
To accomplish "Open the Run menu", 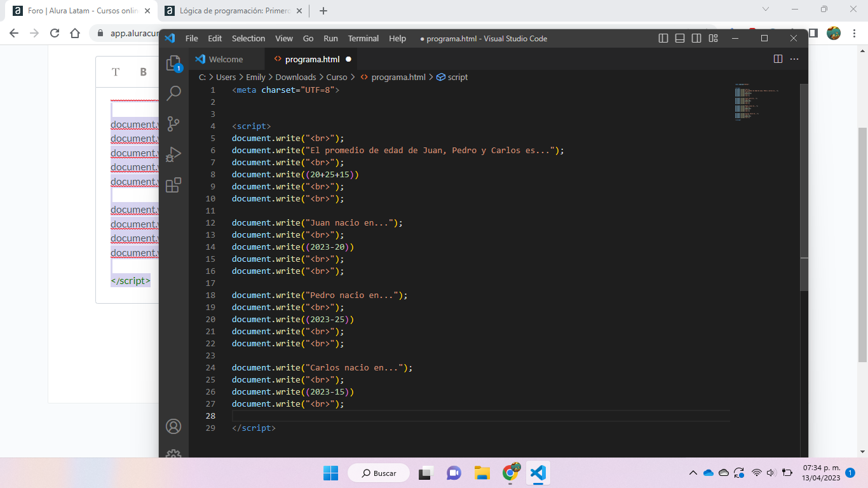I will pyautogui.click(x=330, y=38).
